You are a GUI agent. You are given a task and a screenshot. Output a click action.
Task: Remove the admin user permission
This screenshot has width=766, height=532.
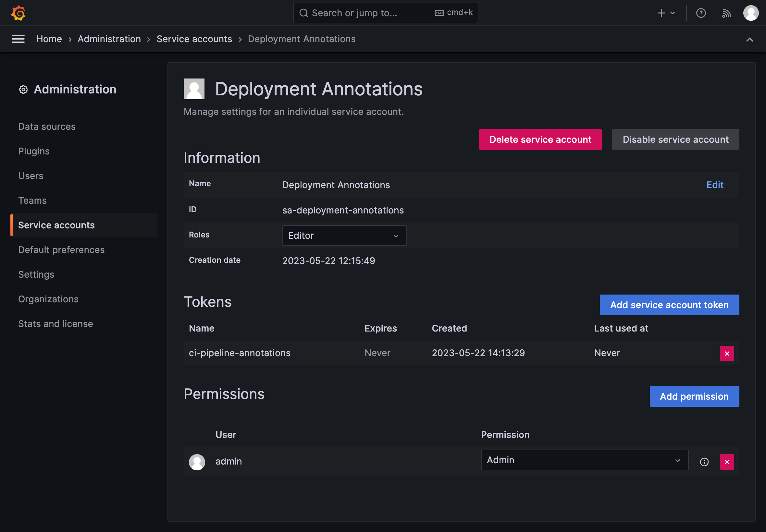click(727, 462)
